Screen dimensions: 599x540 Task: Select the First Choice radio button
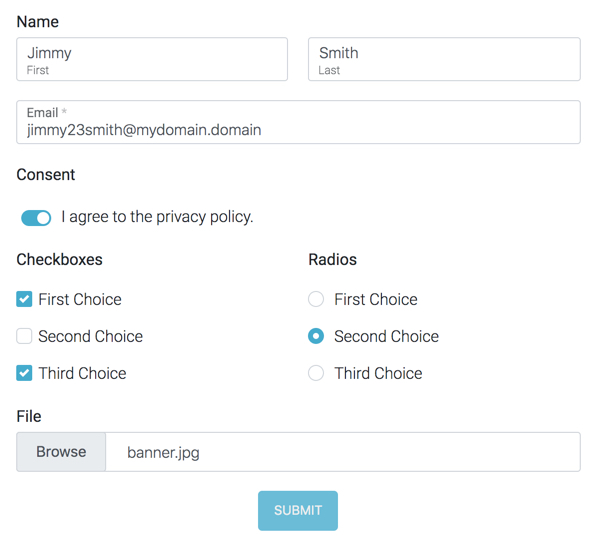(x=316, y=299)
